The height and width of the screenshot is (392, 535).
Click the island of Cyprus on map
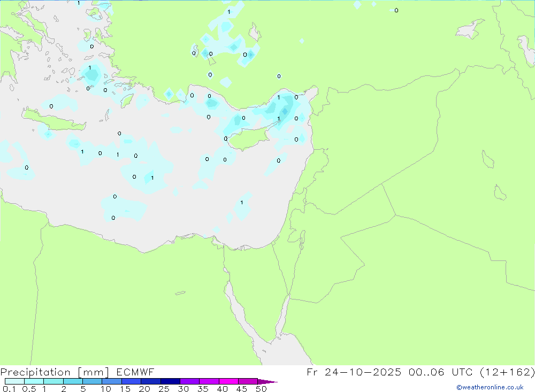[x=248, y=138]
